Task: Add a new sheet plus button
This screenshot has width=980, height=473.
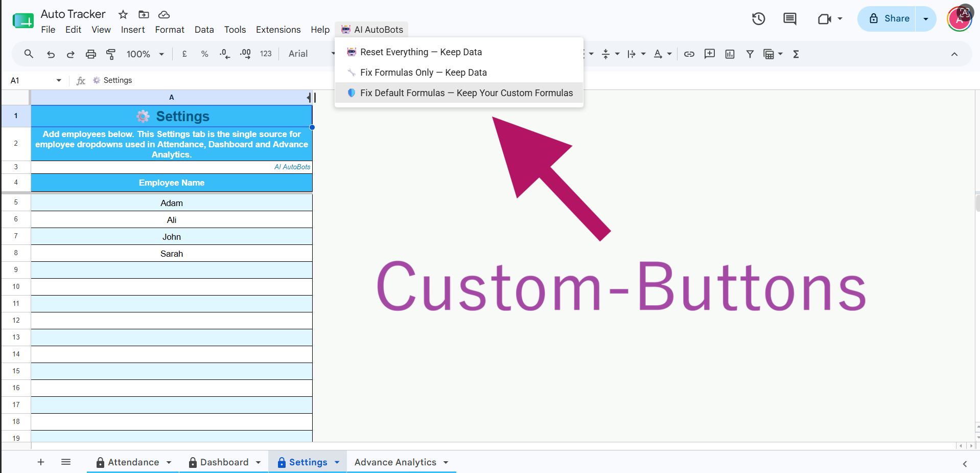Action: click(41, 462)
